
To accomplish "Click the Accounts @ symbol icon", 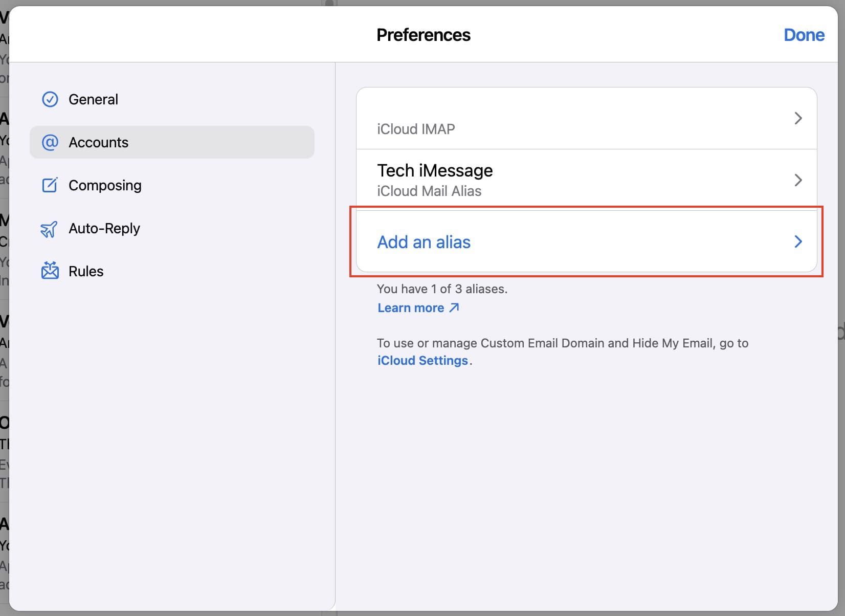I will [50, 142].
